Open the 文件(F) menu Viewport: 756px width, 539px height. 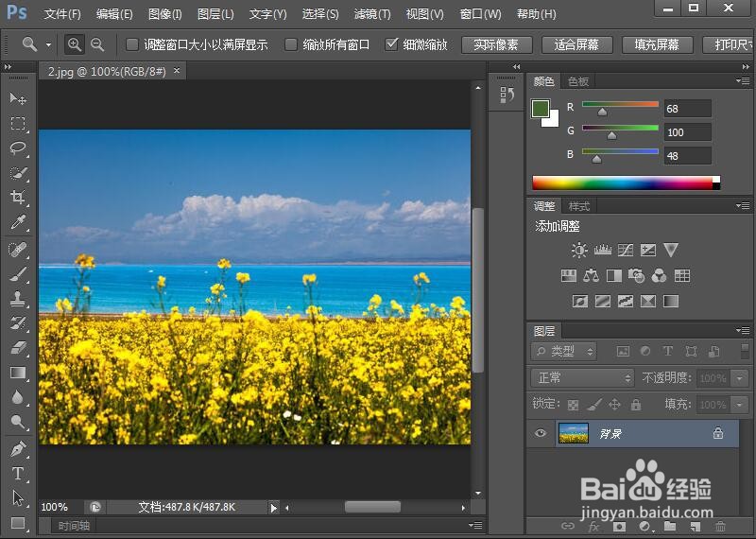tap(62, 14)
